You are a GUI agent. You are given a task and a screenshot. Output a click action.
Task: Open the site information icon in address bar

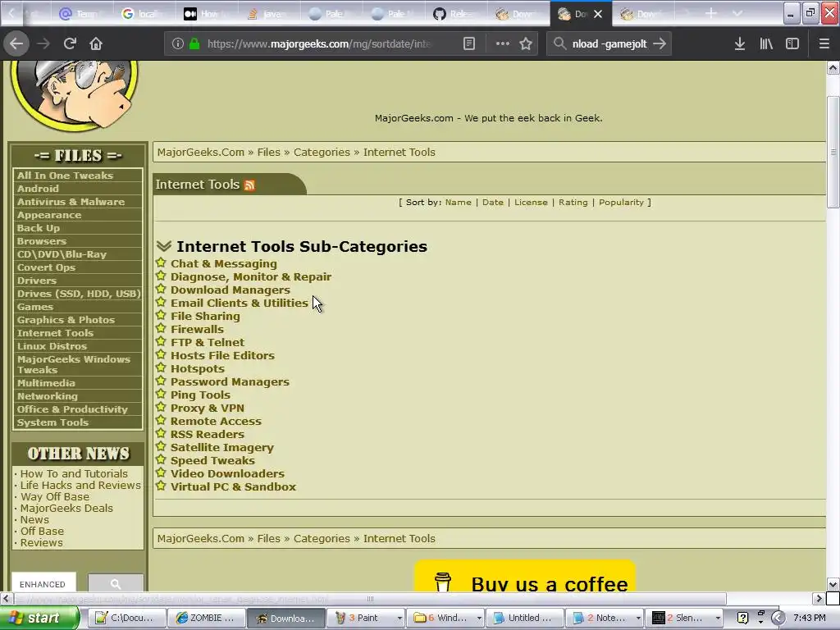tap(178, 43)
